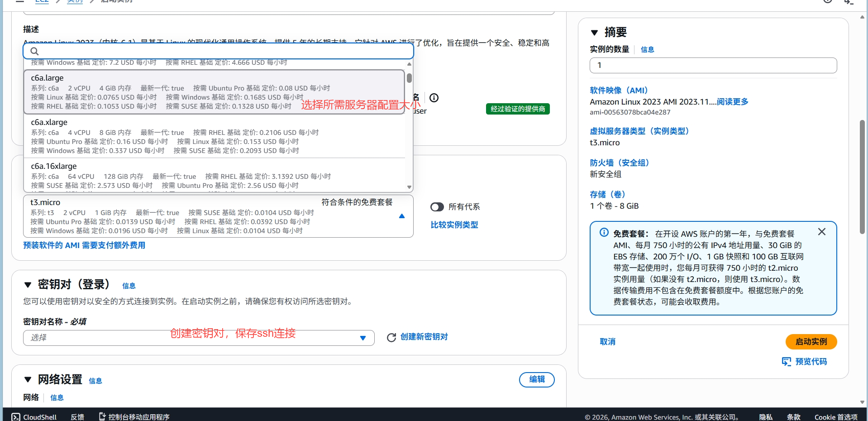Click 阅读更多 after the AMI name
Screen dimensions: 868x421
coord(733,102)
